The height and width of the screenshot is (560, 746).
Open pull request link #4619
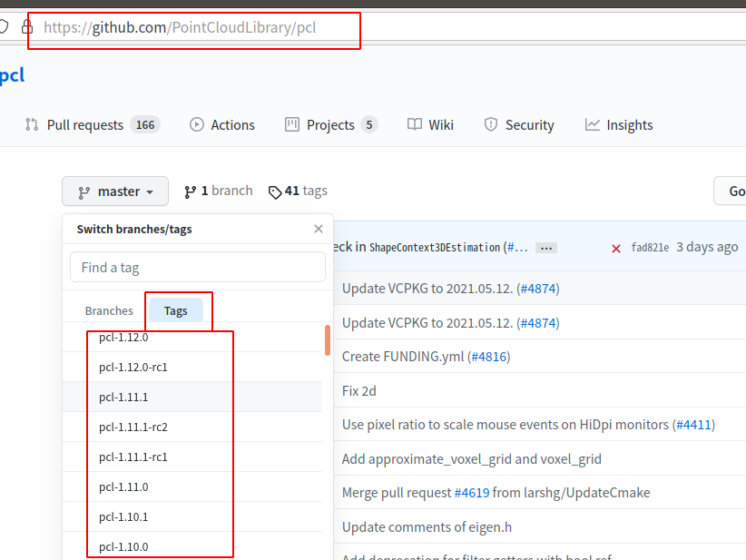472,493
